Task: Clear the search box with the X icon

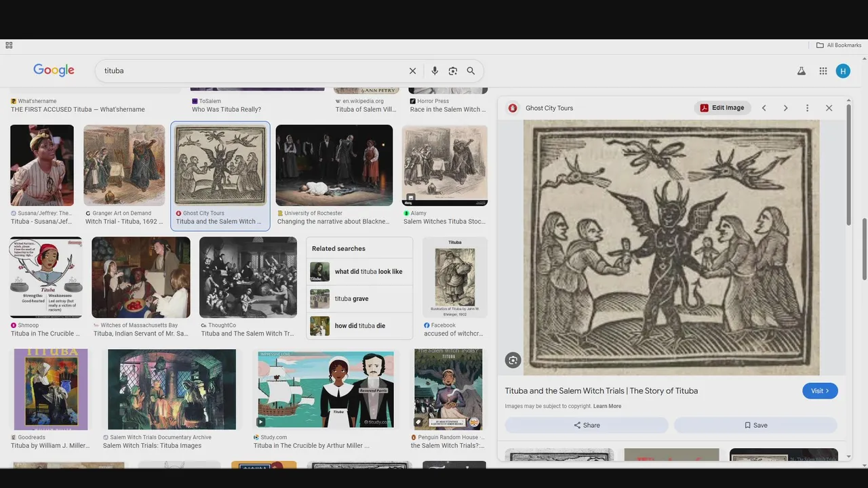Action: 412,70
